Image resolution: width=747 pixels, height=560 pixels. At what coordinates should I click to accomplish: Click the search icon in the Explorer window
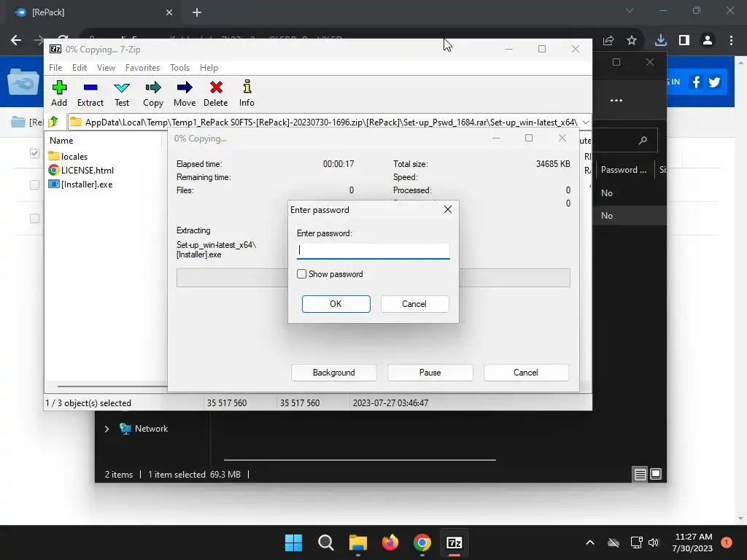tap(643, 140)
